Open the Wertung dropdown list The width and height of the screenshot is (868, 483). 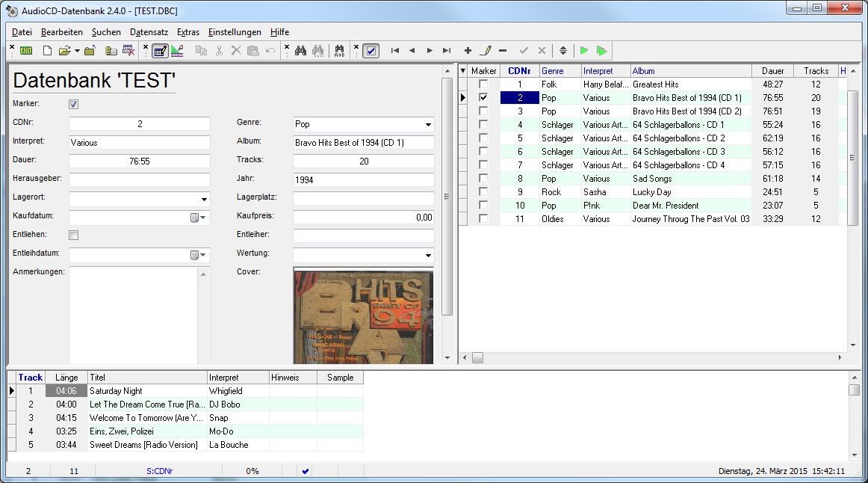[428, 256]
